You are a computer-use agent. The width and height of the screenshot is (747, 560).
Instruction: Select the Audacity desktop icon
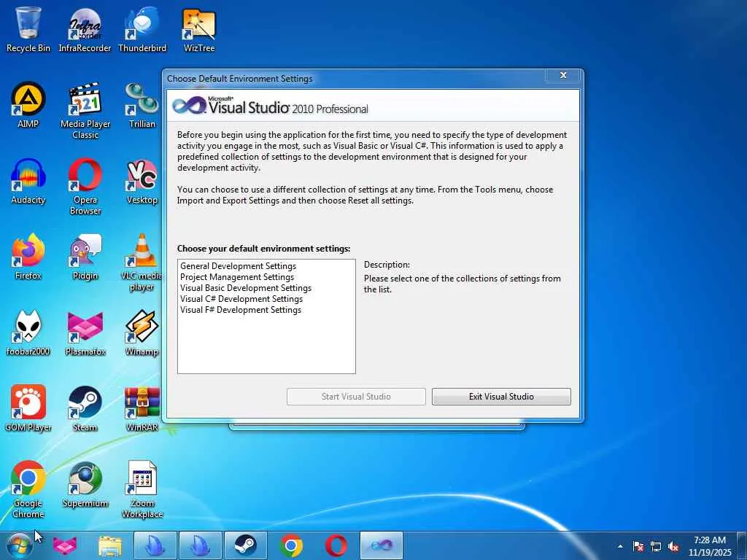pos(28,181)
